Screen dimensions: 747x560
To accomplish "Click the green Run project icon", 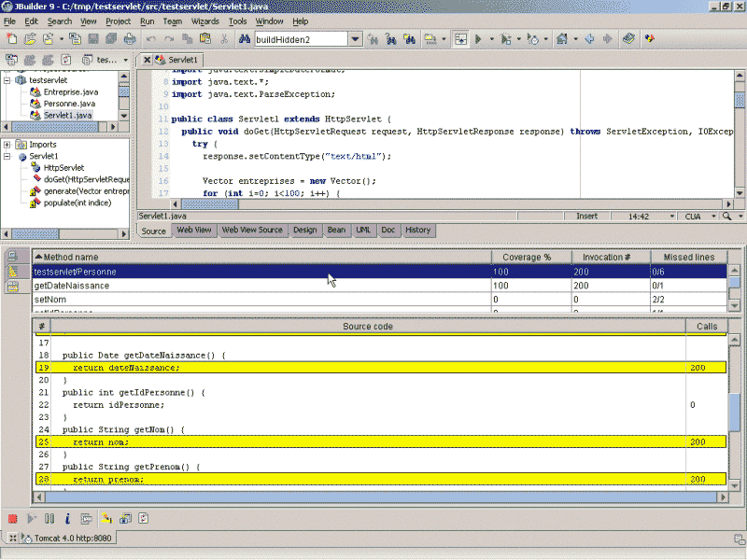I will pyautogui.click(x=478, y=39).
